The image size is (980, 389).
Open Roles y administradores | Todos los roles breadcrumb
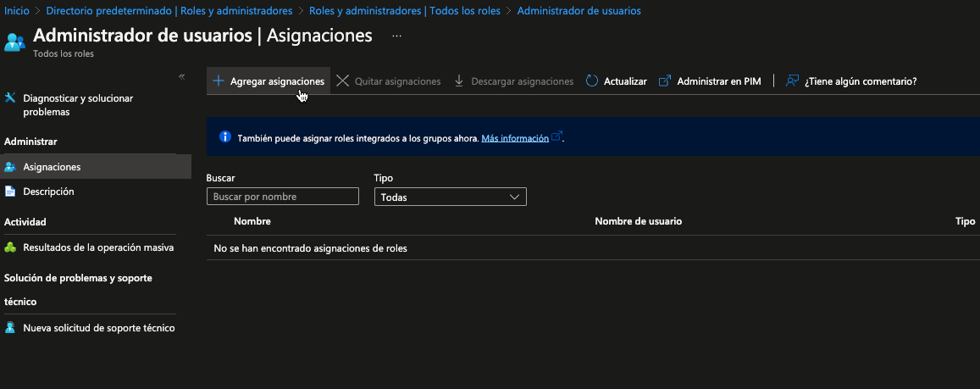tap(405, 11)
